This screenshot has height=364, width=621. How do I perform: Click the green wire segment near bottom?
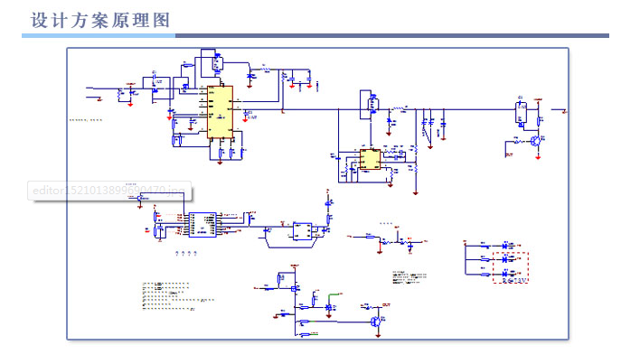tap(334, 295)
